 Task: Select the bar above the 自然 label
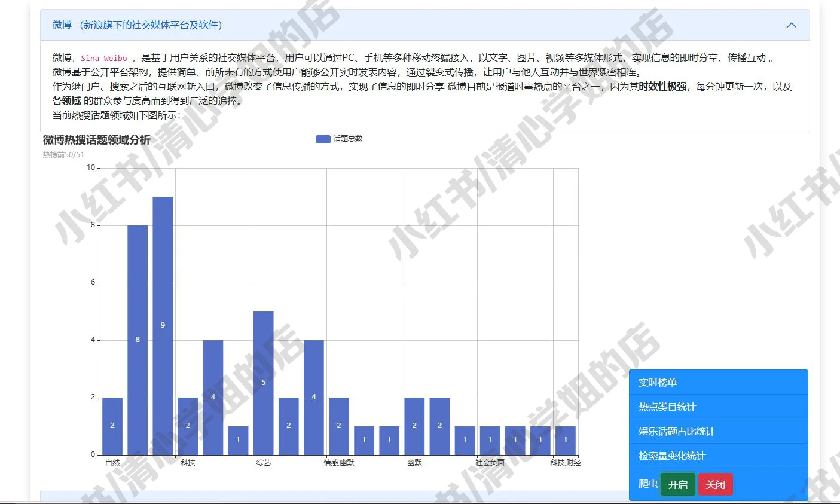[112, 426]
